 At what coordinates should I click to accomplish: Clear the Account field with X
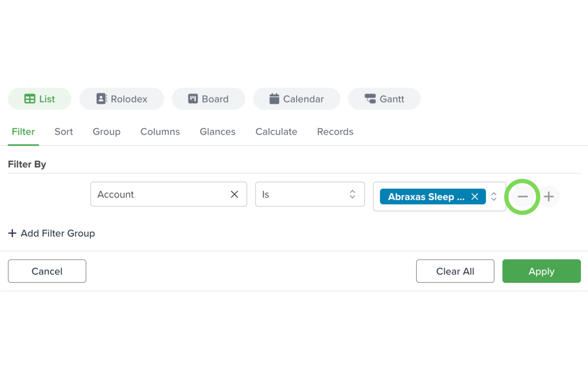[234, 194]
